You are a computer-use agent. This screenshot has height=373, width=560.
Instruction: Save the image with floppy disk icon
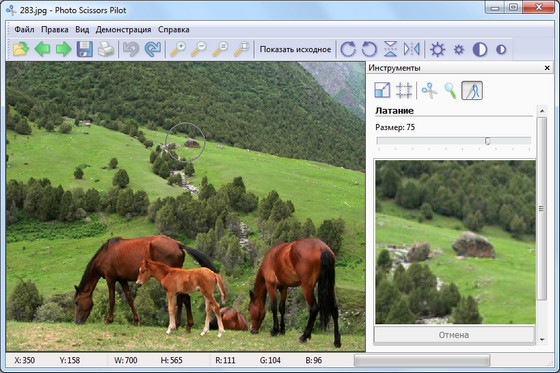[x=85, y=49]
